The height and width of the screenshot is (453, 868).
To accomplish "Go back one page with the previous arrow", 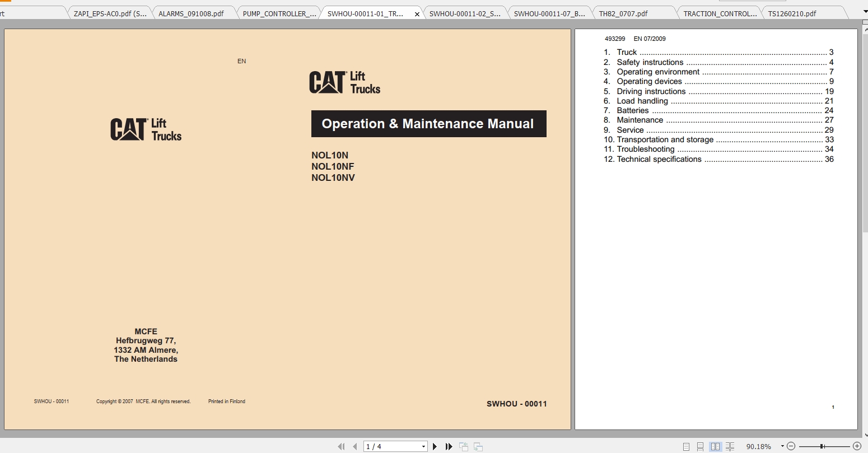I will 354,446.
